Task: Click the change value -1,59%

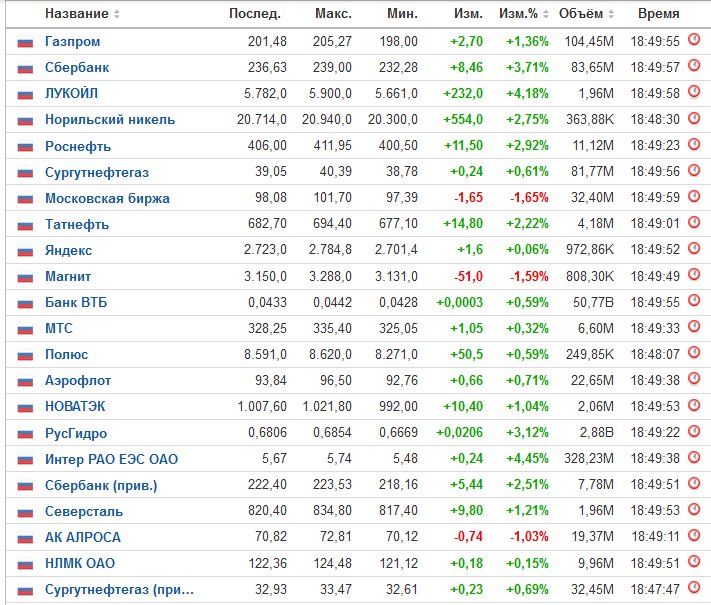Action: 529,277
